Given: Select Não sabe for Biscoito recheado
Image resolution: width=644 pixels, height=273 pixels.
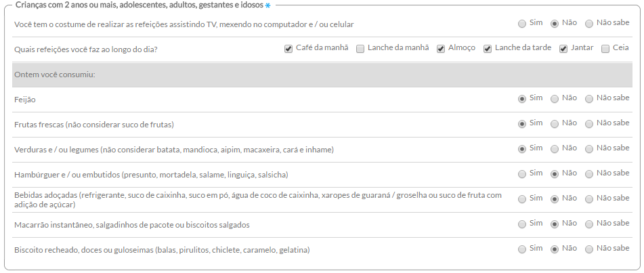Looking at the screenshot, I should tap(589, 249).
